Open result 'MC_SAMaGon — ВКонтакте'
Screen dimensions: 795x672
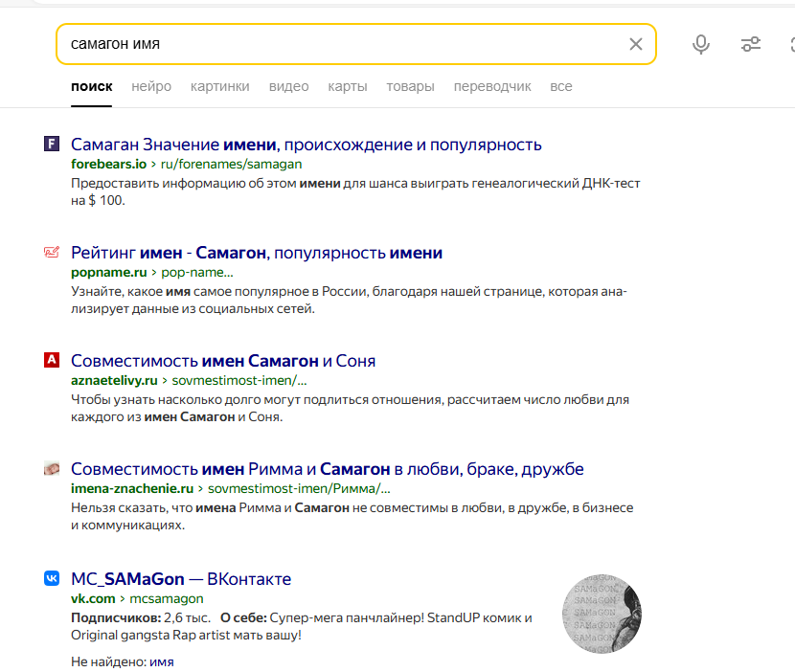(181, 579)
